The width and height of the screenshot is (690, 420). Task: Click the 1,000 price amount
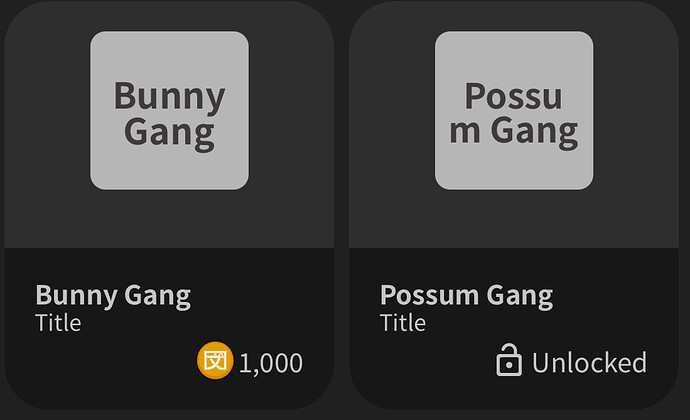271,363
